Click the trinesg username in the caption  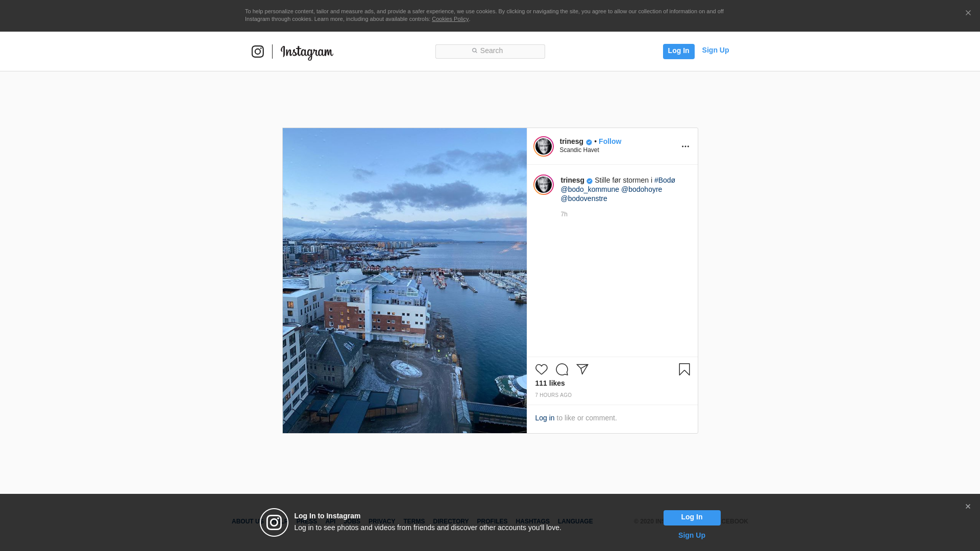point(572,180)
